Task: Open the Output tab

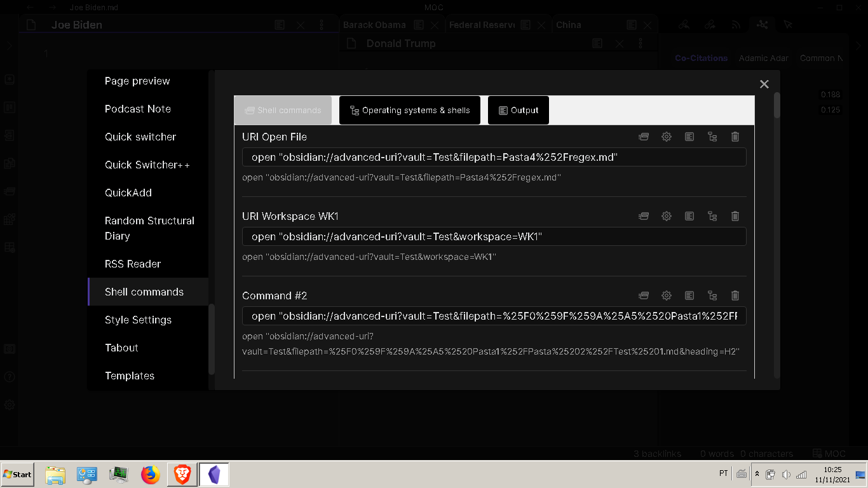Action: tap(519, 110)
